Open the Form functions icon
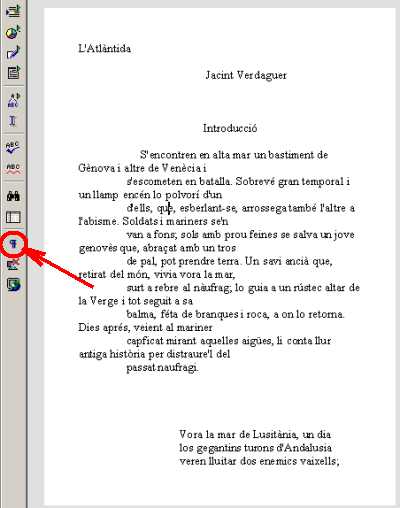This screenshot has height=508, width=400. (13, 73)
